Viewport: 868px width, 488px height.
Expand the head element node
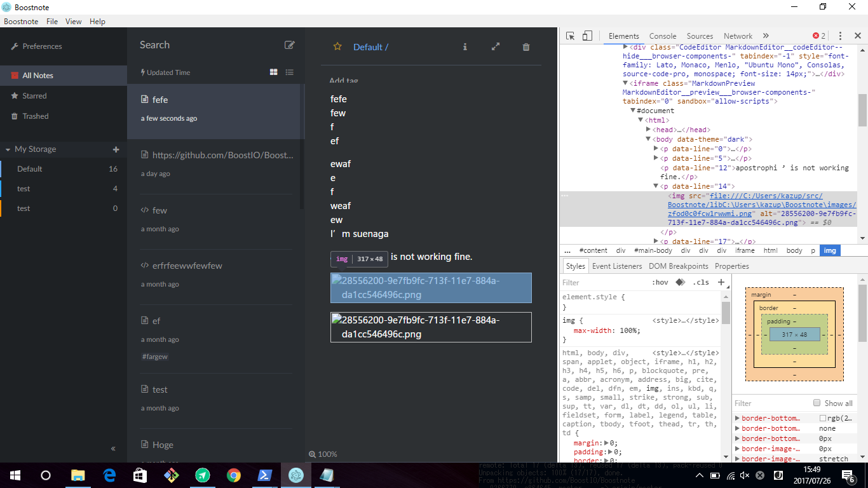[x=649, y=130]
